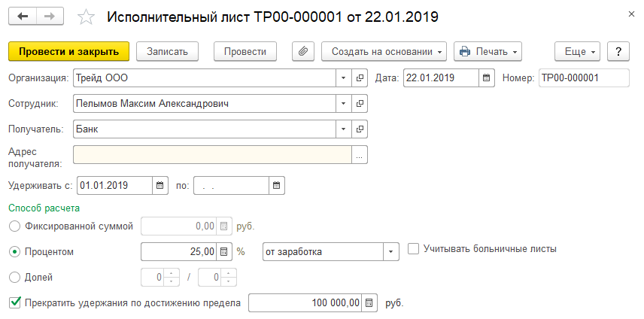The height and width of the screenshot is (319, 644).
Task: Enable Учитывать больничные листы checkbox
Action: coord(413,248)
